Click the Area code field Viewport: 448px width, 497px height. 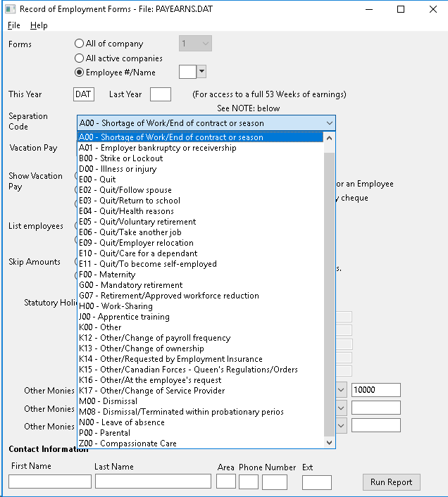pos(226,482)
